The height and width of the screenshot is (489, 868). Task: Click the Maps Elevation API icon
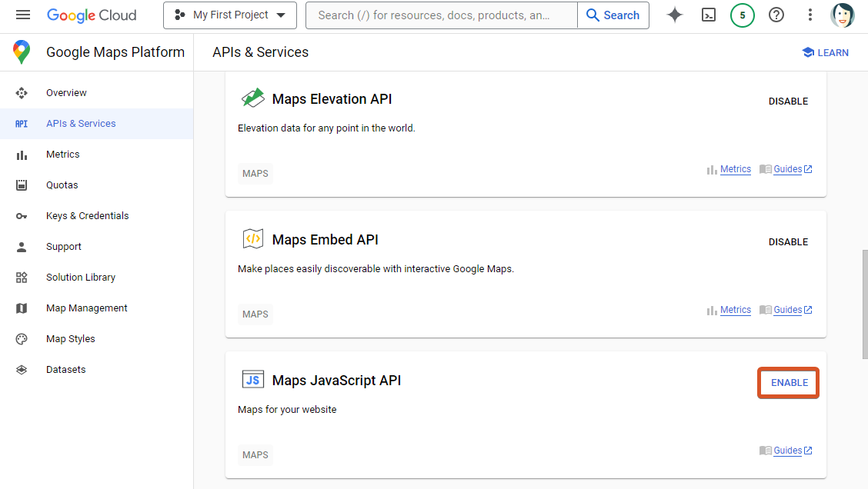coord(253,98)
